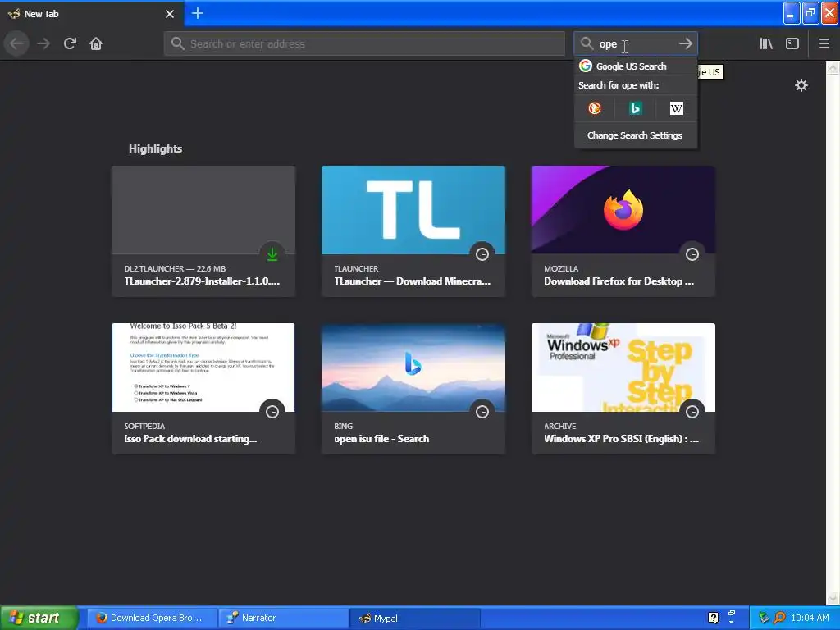The height and width of the screenshot is (630, 840).
Task: Click 'TLauncher — Download Minecra...' title text
Action: [412, 281]
